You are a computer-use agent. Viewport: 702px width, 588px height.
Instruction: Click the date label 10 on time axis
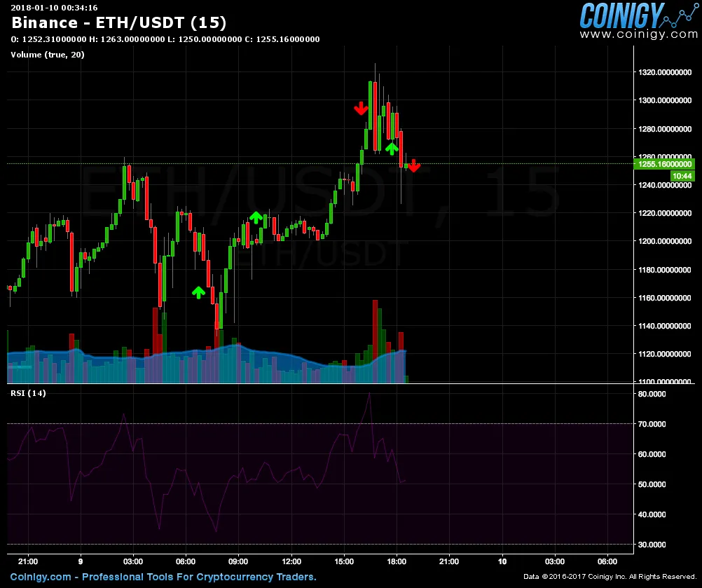502,561
